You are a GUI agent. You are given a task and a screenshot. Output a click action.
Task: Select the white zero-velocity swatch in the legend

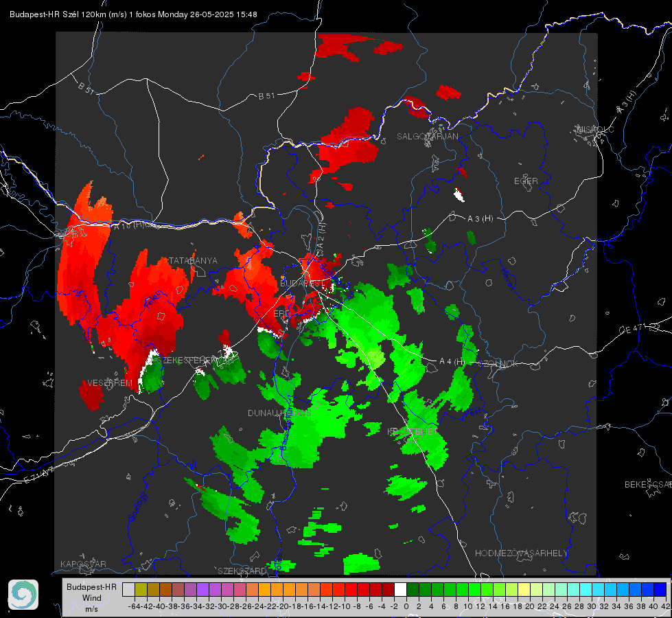point(400,589)
